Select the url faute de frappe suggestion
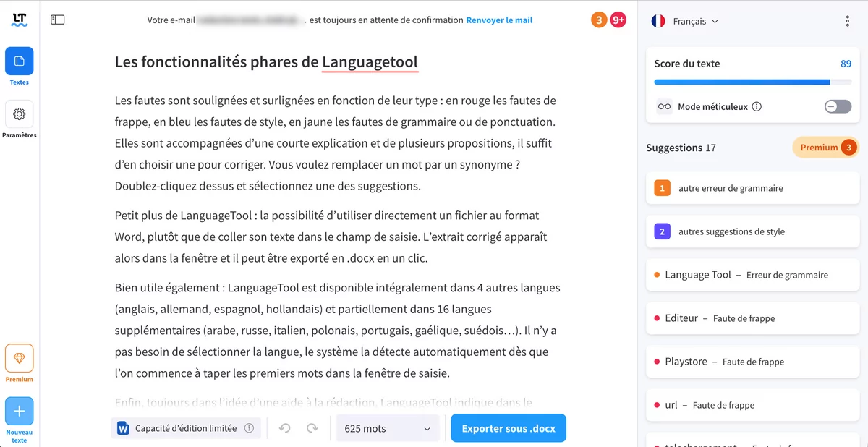868x447 pixels. coord(752,405)
